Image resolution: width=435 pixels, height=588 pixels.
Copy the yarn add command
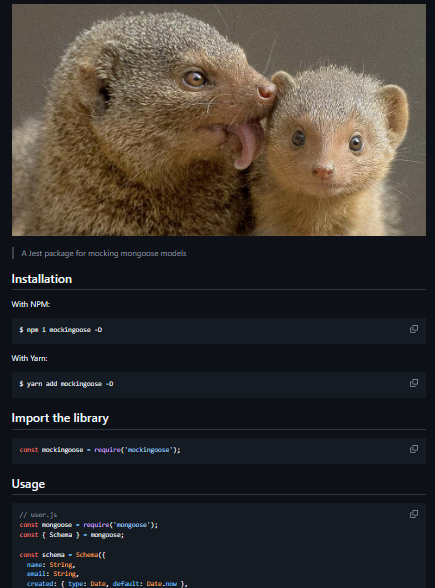[414, 383]
